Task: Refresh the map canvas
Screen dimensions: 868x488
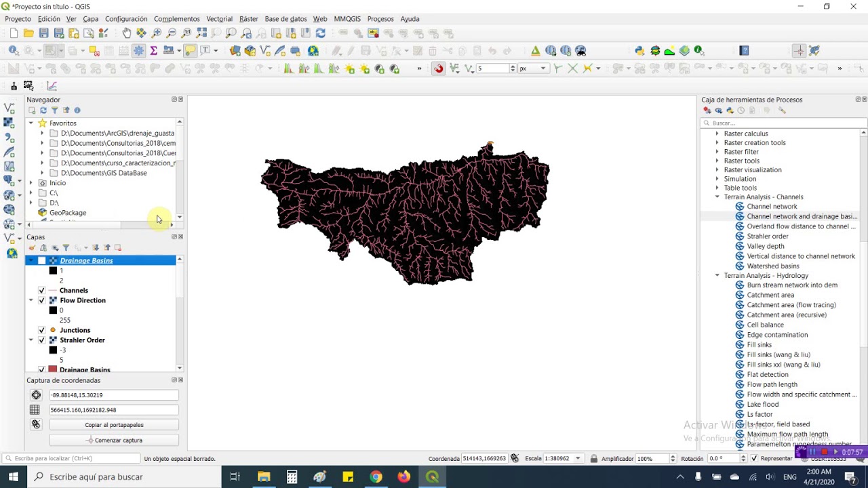Action: point(321,33)
